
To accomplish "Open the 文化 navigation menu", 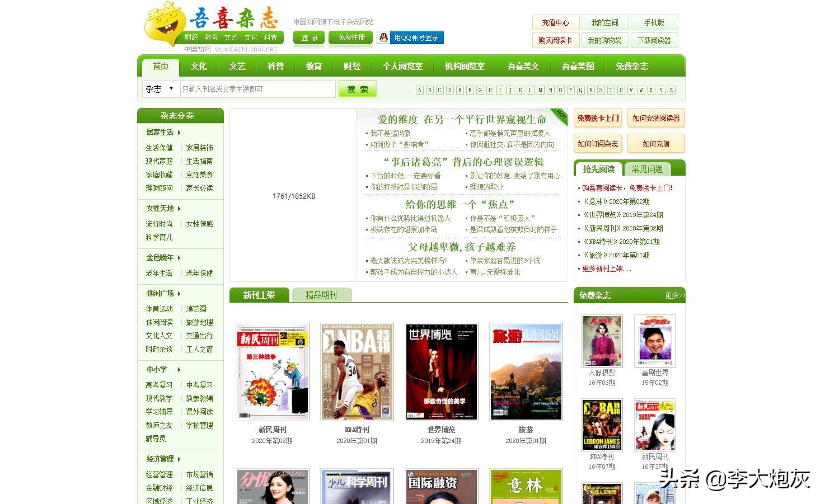I will [198, 66].
